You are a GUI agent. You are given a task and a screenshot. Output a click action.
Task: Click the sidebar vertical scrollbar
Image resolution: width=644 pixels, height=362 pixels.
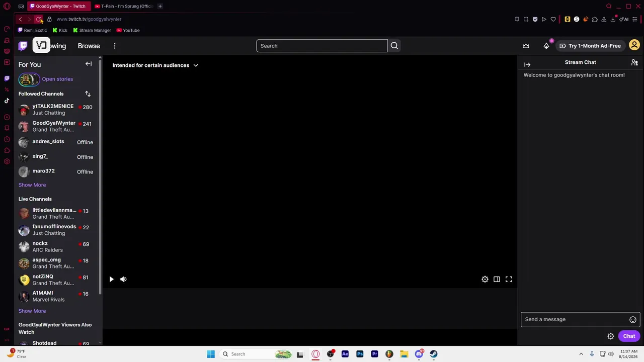coord(100,176)
